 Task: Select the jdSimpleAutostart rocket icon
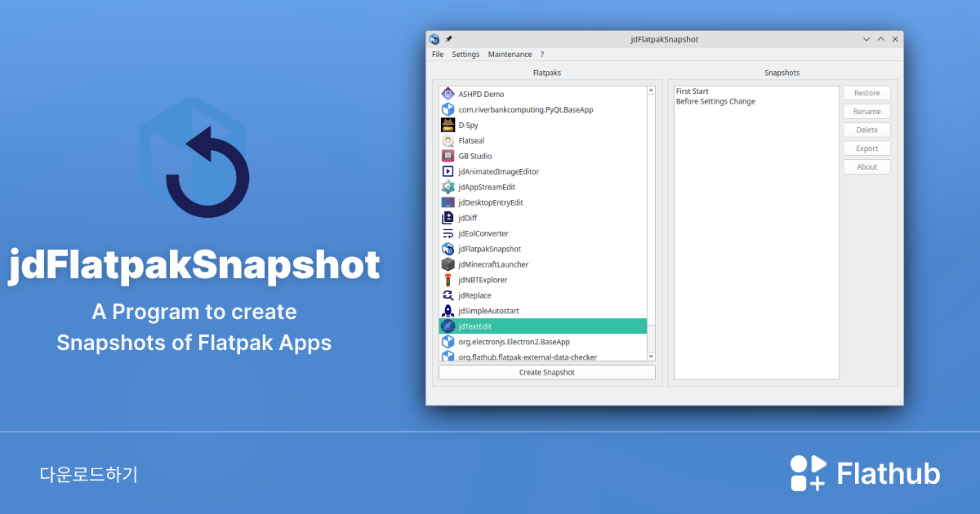point(448,311)
